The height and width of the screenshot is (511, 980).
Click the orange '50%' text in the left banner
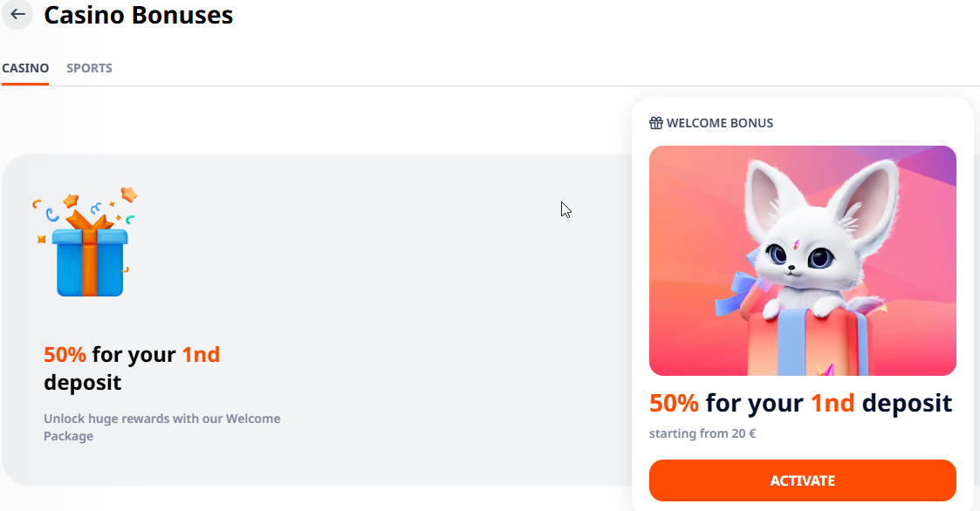pos(65,355)
